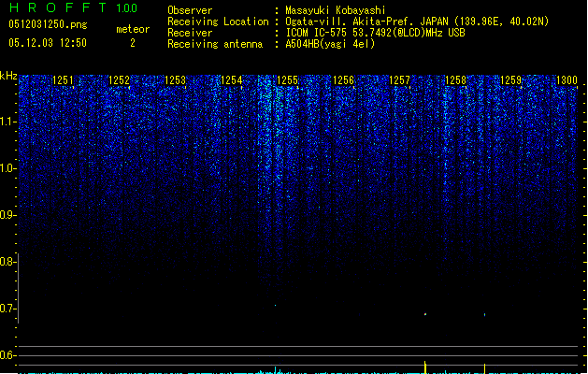588x374 pixels.
Task: Click the 'meteor' count label
Action: pos(133,29)
